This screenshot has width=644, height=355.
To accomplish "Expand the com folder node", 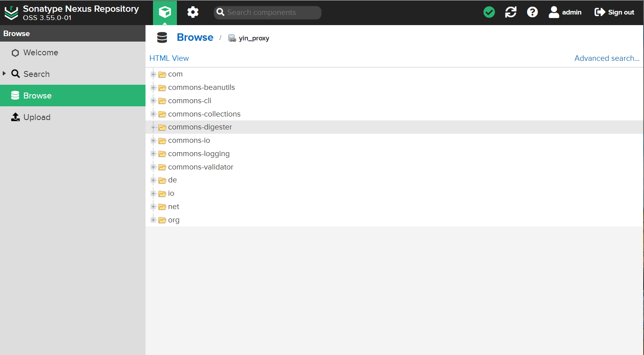I will click(153, 74).
